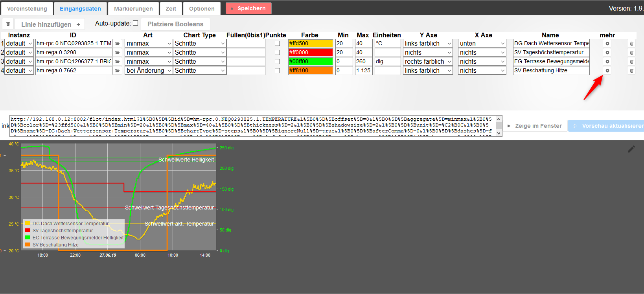Image resolution: width=644 pixels, height=294 pixels.
Task: Delete the SV Beschattung Hitze line via trash icon
Action: pyautogui.click(x=631, y=71)
